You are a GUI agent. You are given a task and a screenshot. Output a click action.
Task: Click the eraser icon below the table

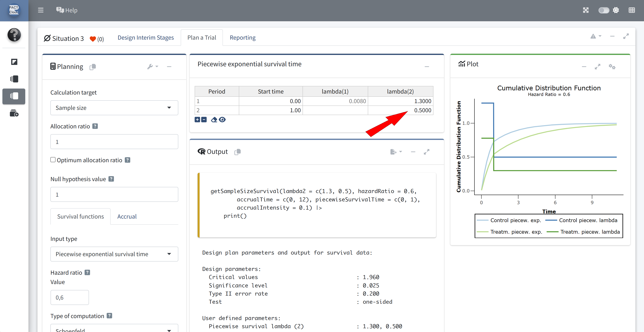(214, 119)
